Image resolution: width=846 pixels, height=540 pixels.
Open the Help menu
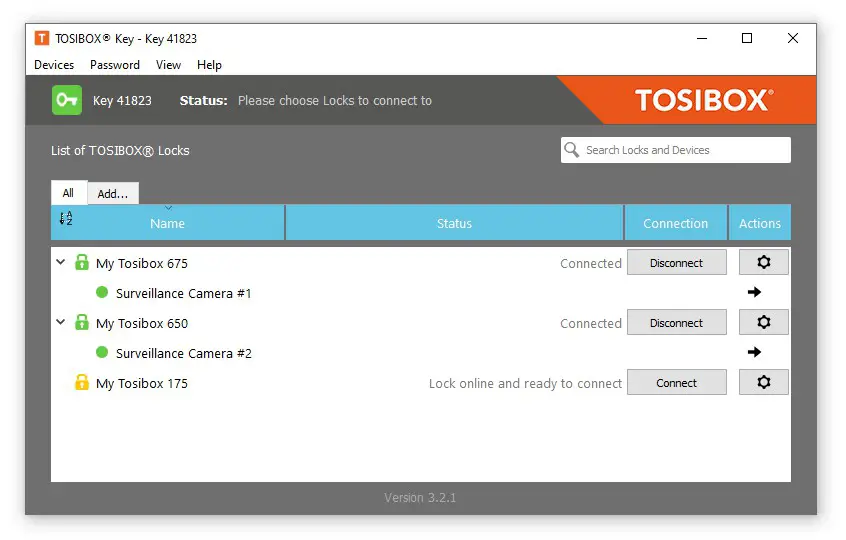(x=209, y=65)
